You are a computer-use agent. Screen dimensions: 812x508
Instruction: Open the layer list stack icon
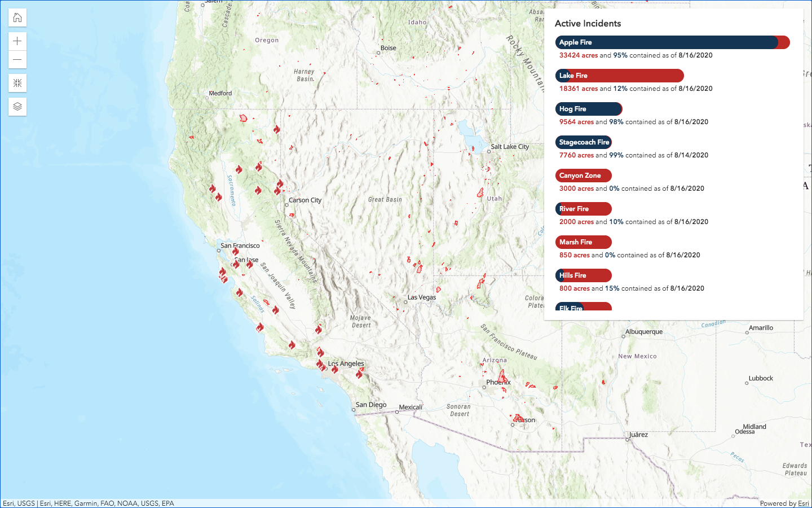coord(17,107)
